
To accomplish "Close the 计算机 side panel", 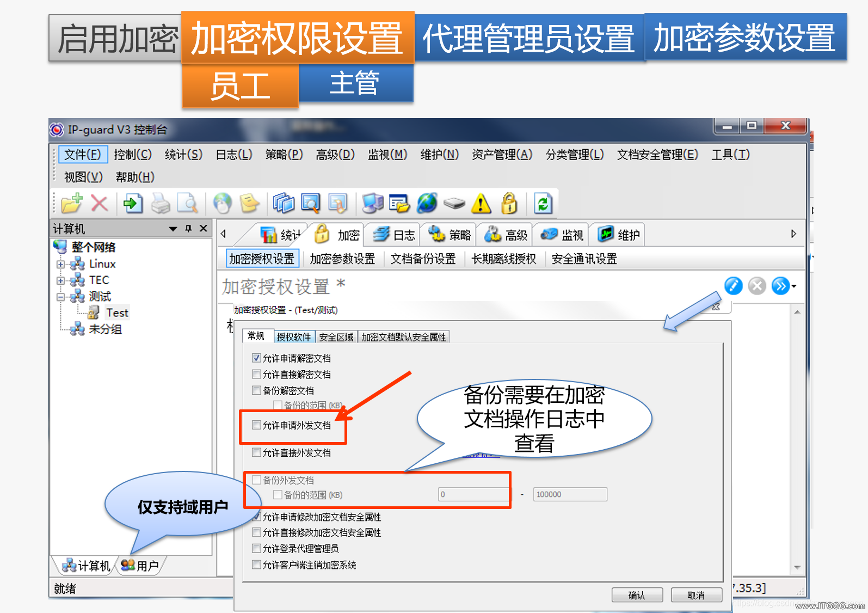I will coord(203,229).
